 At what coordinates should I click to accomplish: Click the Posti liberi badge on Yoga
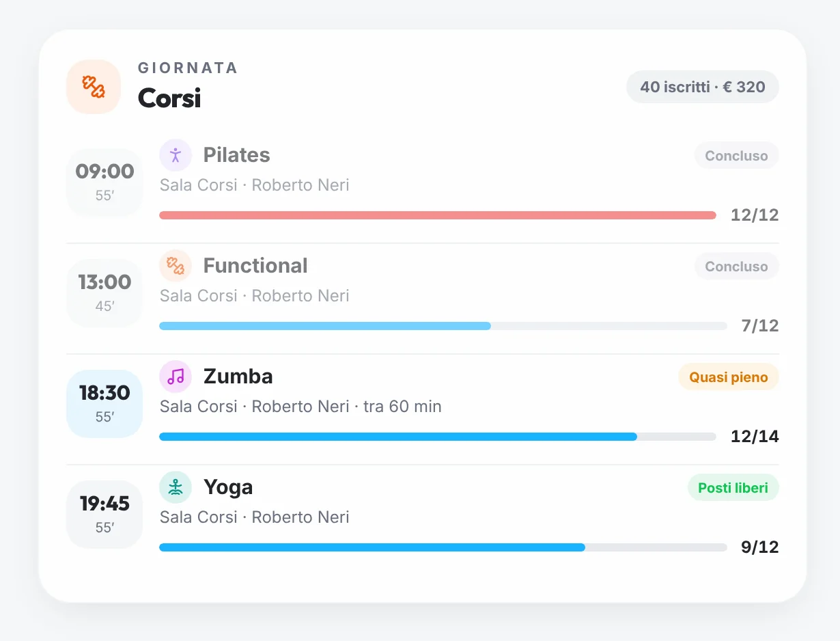(733, 488)
